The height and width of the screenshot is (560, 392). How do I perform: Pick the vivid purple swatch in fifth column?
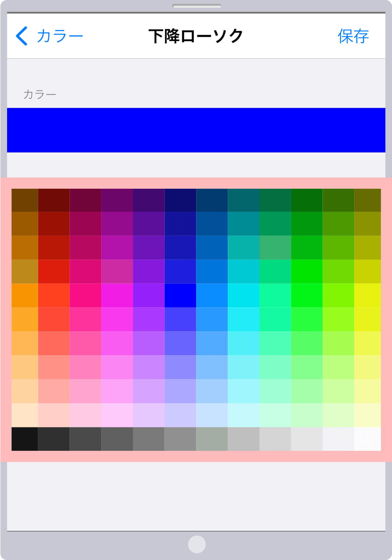pos(149,295)
